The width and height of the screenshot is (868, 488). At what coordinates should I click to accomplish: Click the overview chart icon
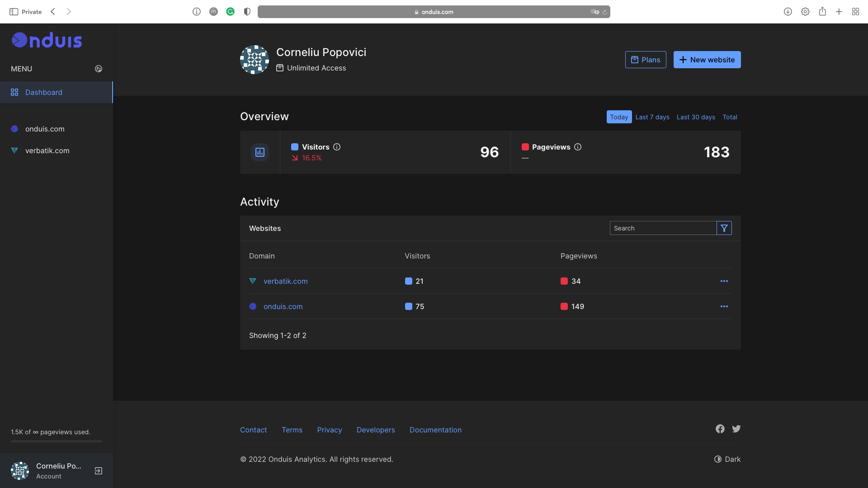[260, 152]
